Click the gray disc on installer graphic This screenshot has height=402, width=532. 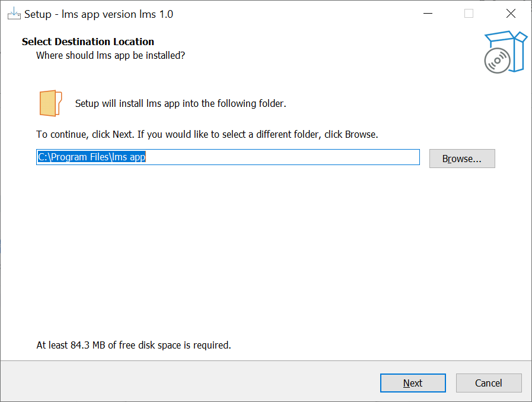click(496, 60)
